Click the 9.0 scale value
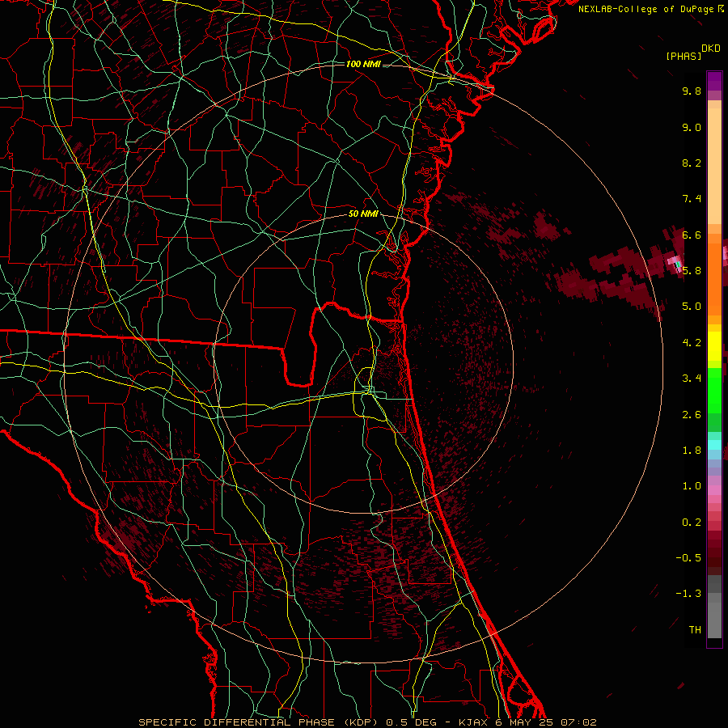Screen dimensions: 728x728 tap(692, 127)
